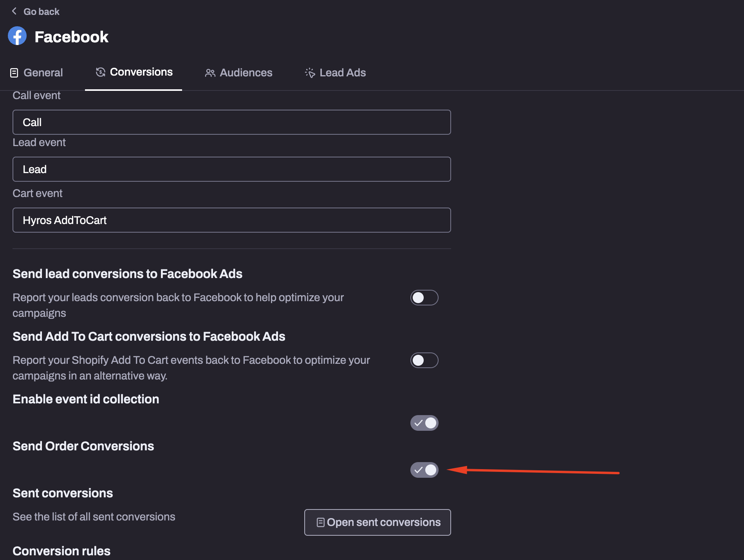Click the Conversions currency icon

pos(100,72)
